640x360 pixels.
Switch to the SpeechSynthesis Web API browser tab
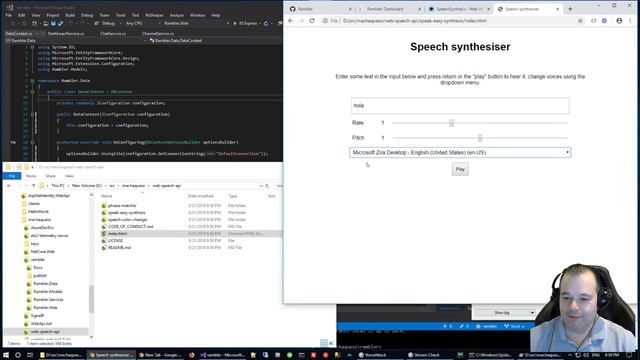459,9
